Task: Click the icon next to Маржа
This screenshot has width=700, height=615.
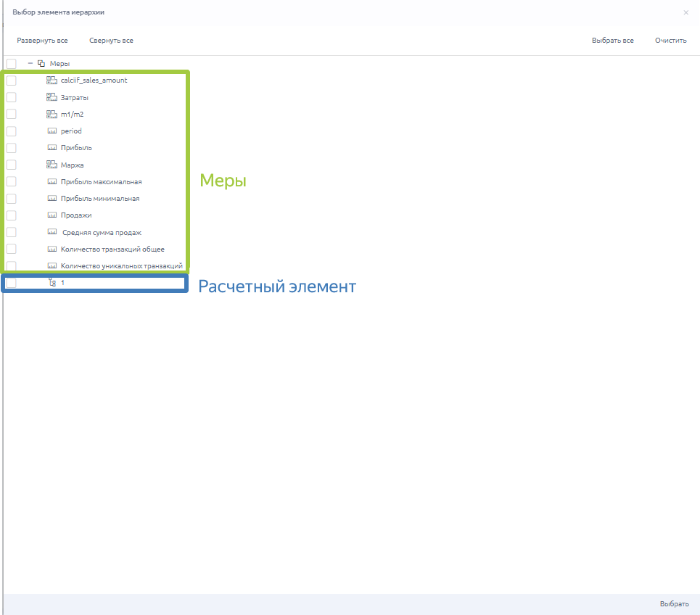Action: [x=52, y=165]
